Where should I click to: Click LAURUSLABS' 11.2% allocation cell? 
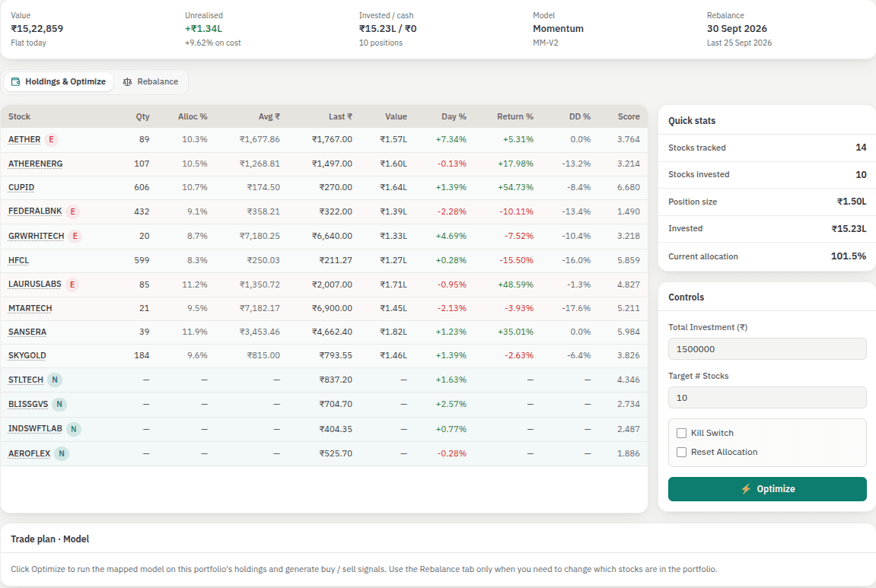point(194,284)
